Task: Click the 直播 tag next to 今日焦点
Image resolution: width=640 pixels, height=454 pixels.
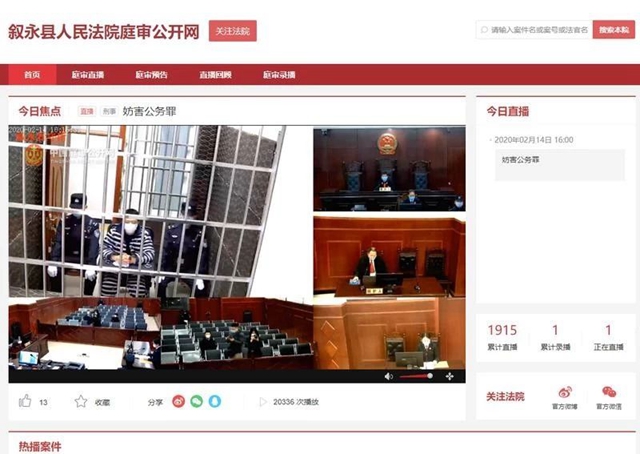Action: pos(87,111)
